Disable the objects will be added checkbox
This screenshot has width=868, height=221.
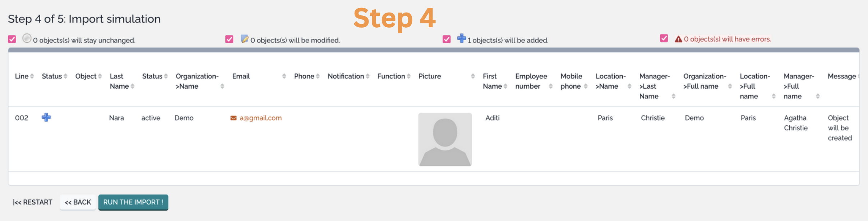pos(447,39)
